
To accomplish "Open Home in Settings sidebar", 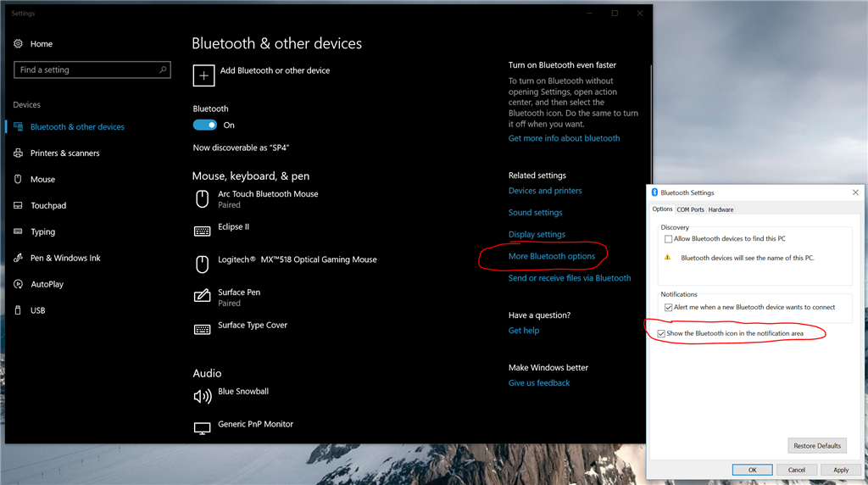I will tap(42, 44).
